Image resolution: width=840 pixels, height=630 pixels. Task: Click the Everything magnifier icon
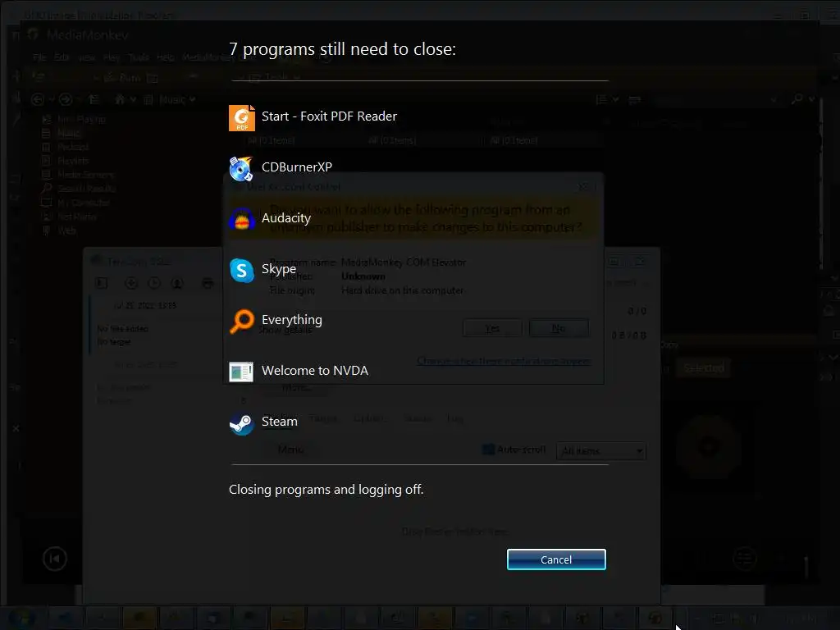pos(242,322)
